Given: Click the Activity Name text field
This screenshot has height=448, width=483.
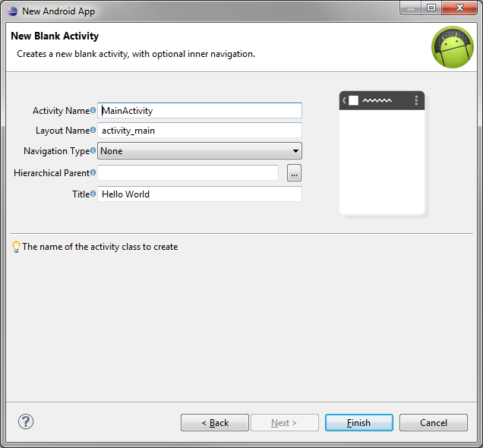Looking at the screenshot, I should (200, 110).
